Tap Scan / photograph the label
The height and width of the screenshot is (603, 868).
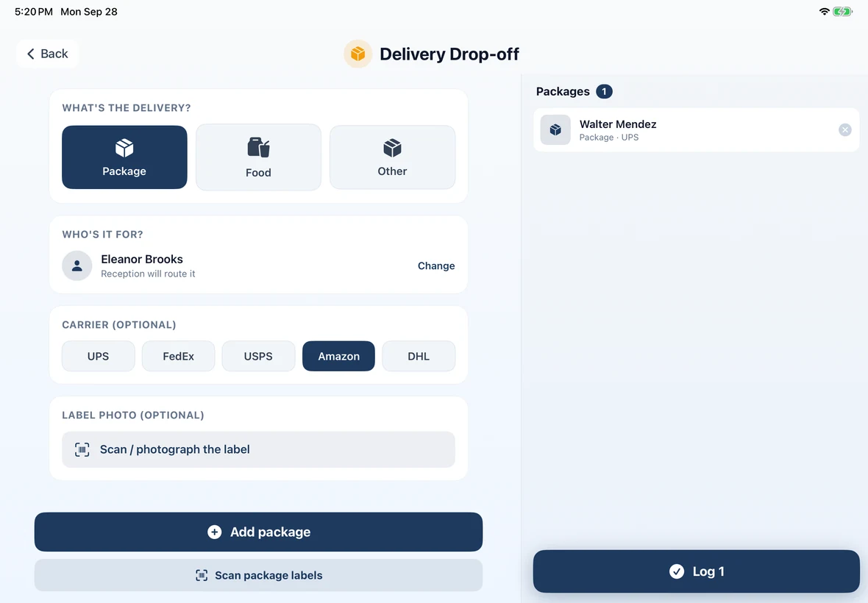point(258,449)
